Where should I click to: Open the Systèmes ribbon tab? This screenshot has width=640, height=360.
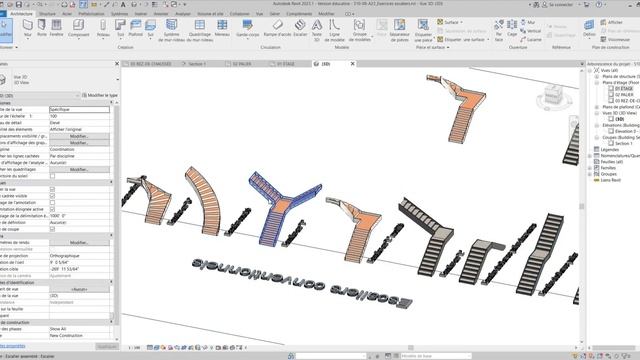coord(119,14)
